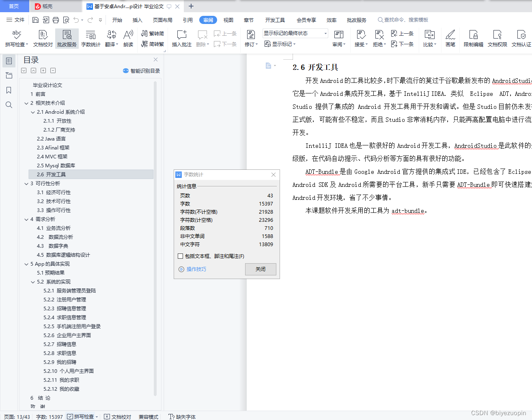The height and width of the screenshot is (420, 532).
Task: Click 缺失字体 in status bar
Action: tap(182, 417)
